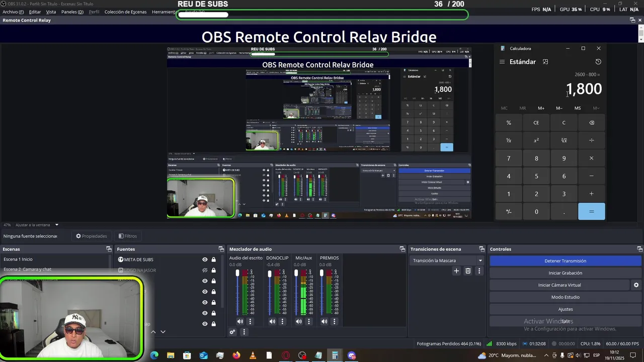Open Mic/Aux channel options menu

pos(309,321)
